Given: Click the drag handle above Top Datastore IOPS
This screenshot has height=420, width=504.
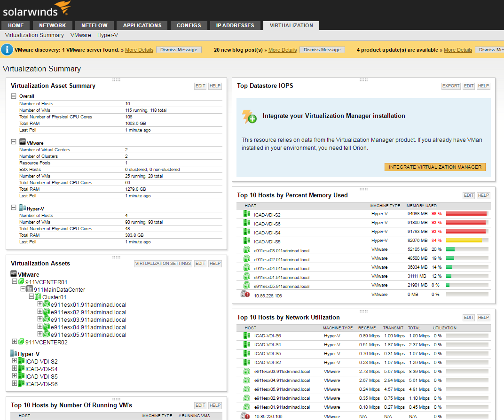Looking at the screenshot, I should point(363,80).
